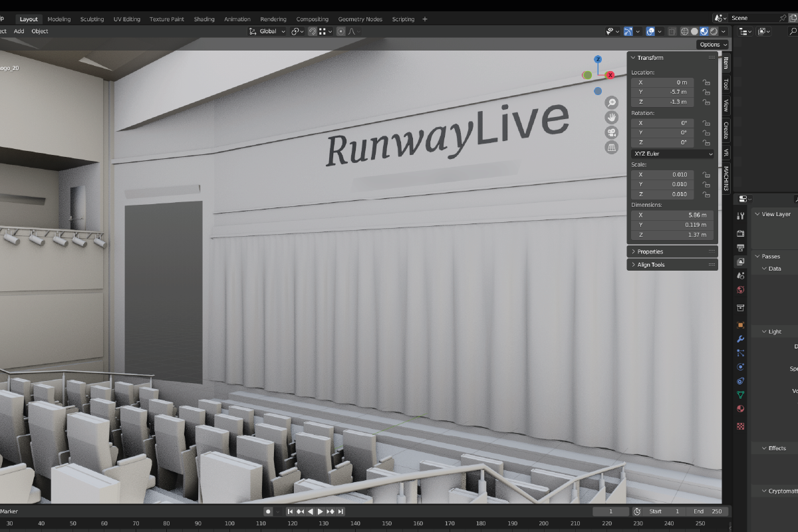Open the Render properties tab icon
This screenshot has height=532, width=798.
741,233
